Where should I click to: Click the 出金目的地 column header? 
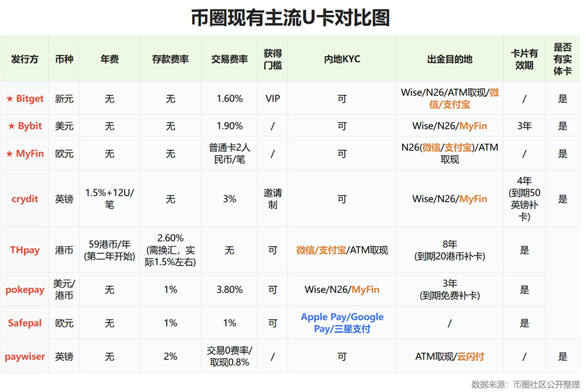pos(450,59)
